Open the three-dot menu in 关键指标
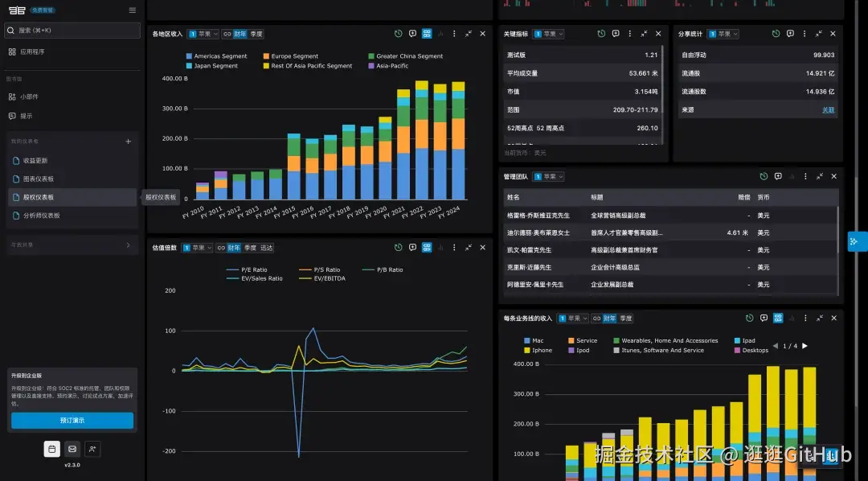This screenshot has width=868, height=481. pos(630,34)
